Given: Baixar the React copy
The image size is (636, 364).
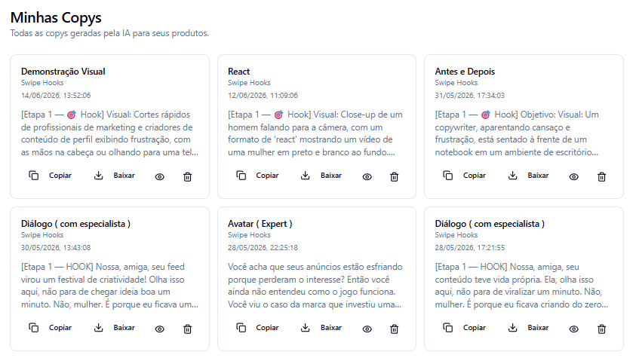Looking at the screenshot, I should (322, 176).
